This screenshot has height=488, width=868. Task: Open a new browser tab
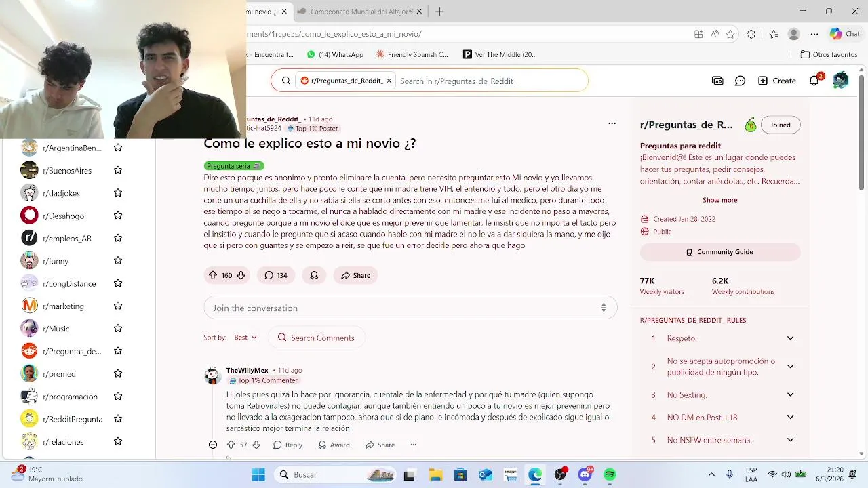click(439, 12)
